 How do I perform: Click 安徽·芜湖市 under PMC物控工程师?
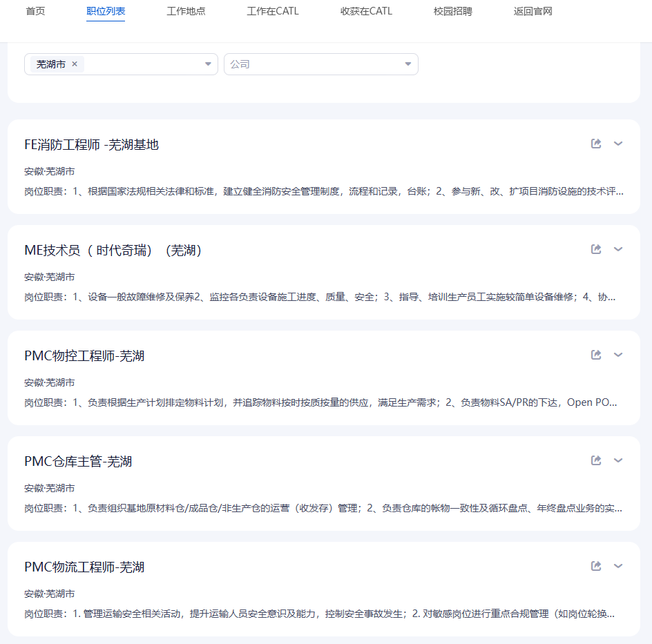click(x=50, y=382)
